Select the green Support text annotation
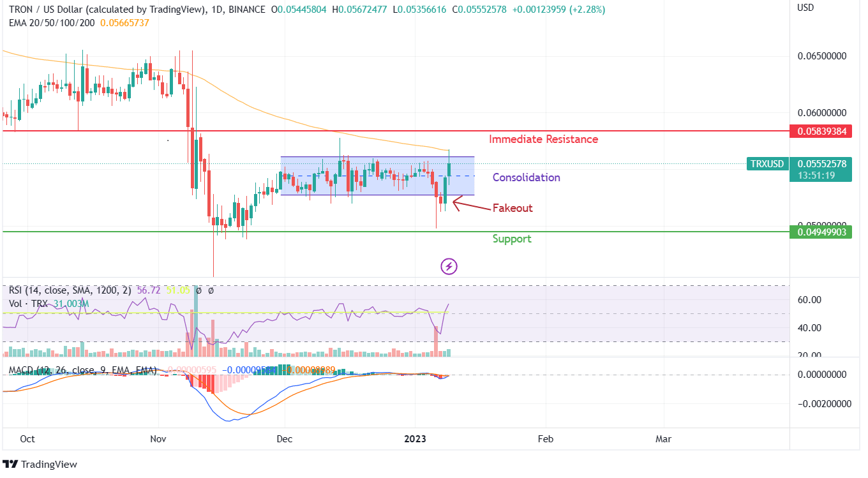Viewport: 868px width, 478px height. point(512,239)
